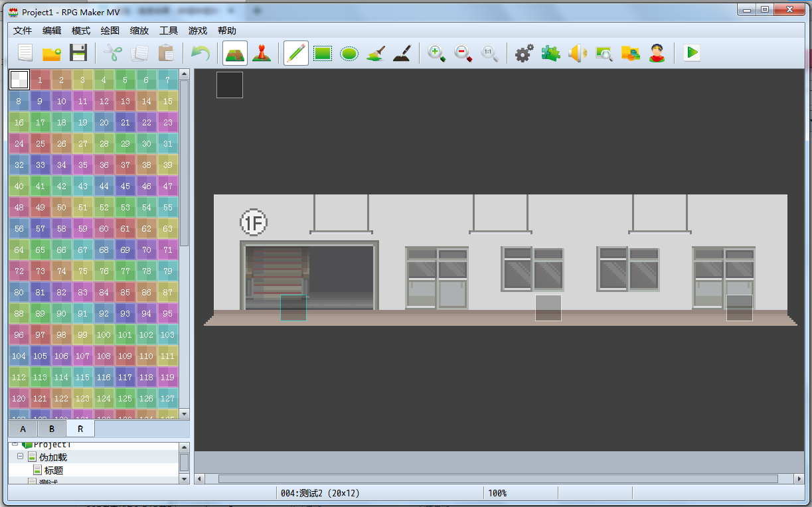Viewport: 812px width, 507px height.
Task: Select the Pencil drawing tool
Action: 296,53
